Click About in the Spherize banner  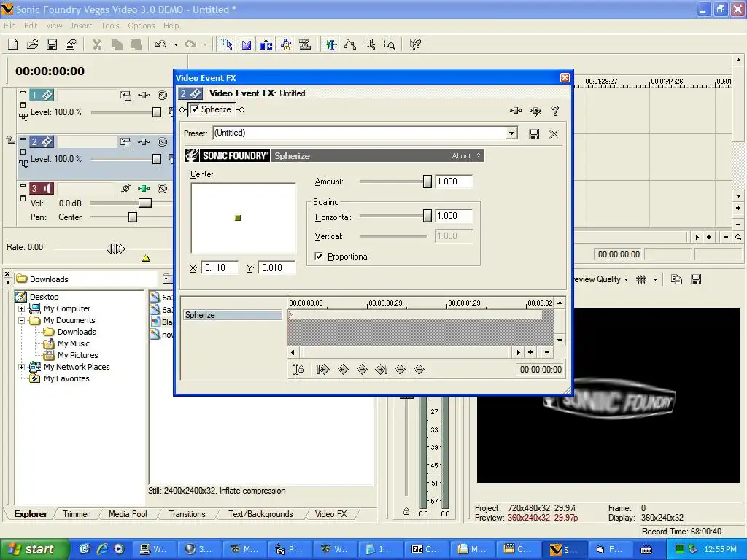(461, 156)
